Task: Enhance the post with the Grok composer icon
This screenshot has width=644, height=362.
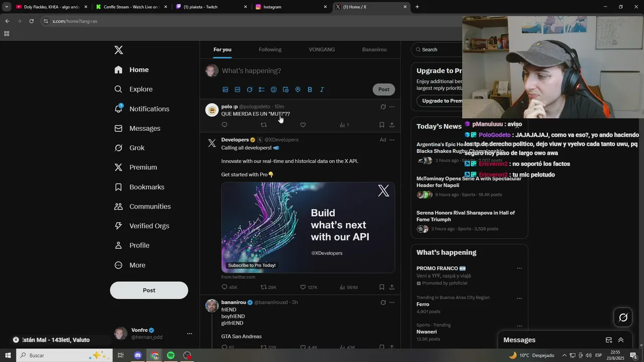Action: (250, 89)
